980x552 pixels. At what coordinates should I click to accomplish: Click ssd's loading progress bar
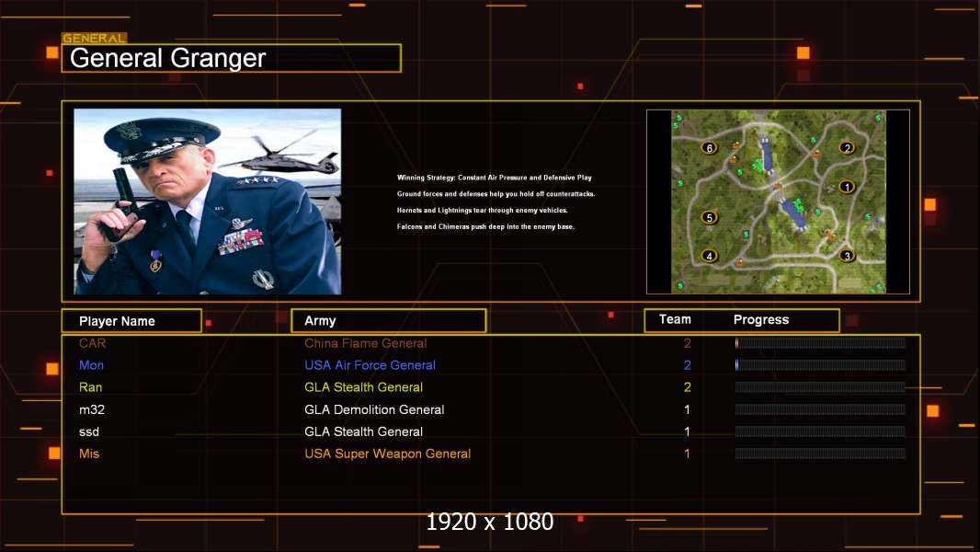(x=820, y=431)
